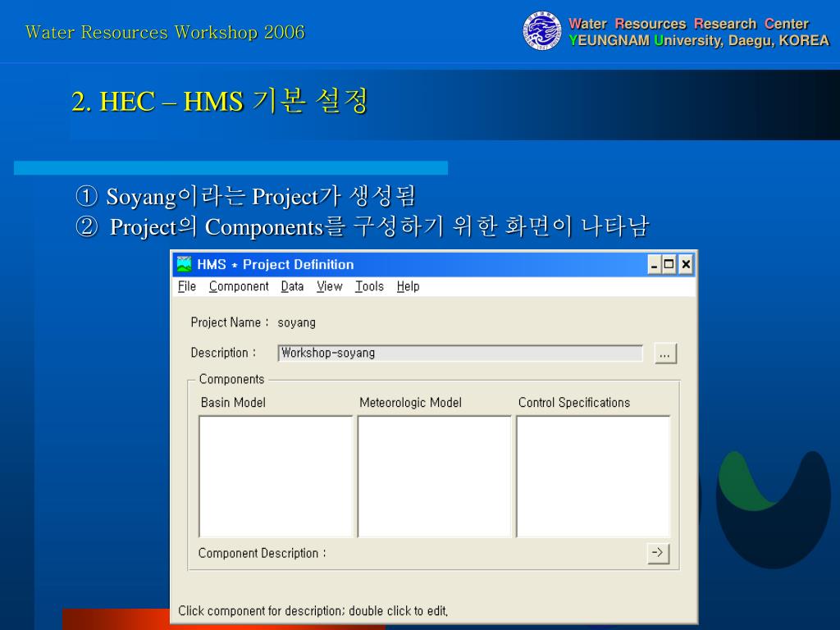Screen dimensions: 840x630
Task: Maximize the HMS Project Definition window
Action: point(669,265)
